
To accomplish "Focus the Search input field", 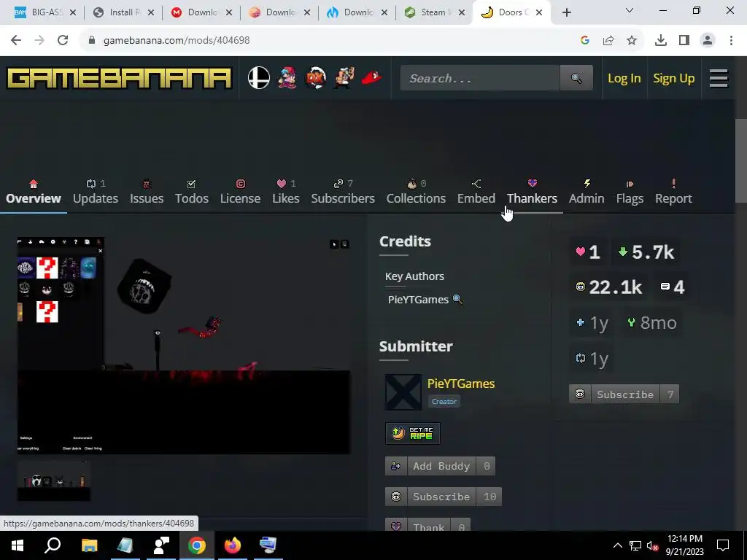I will pyautogui.click(x=480, y=78).
